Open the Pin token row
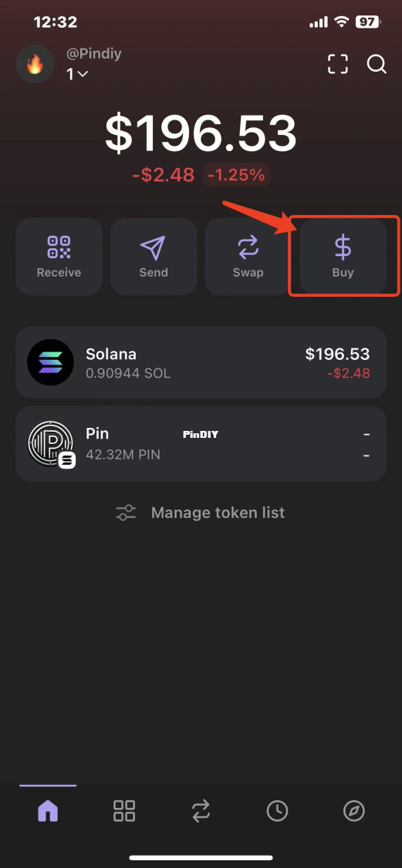Screen dimensions: 402x868 tap(201, 444)
